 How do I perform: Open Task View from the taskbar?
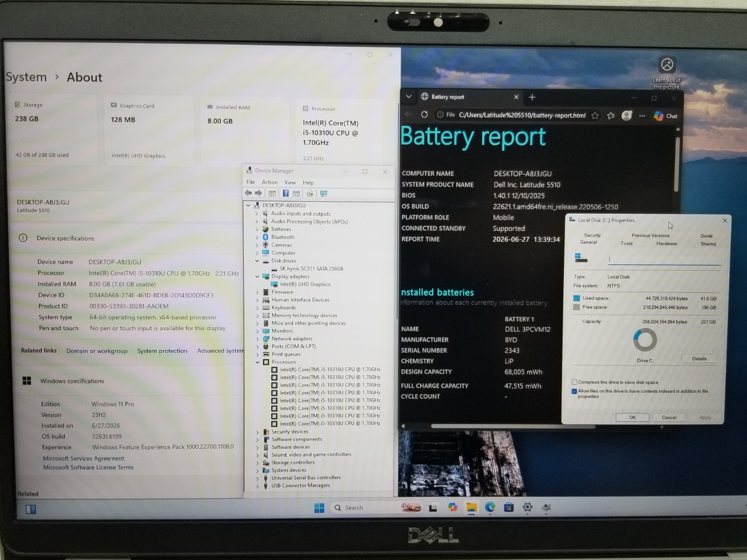[433, 508]
